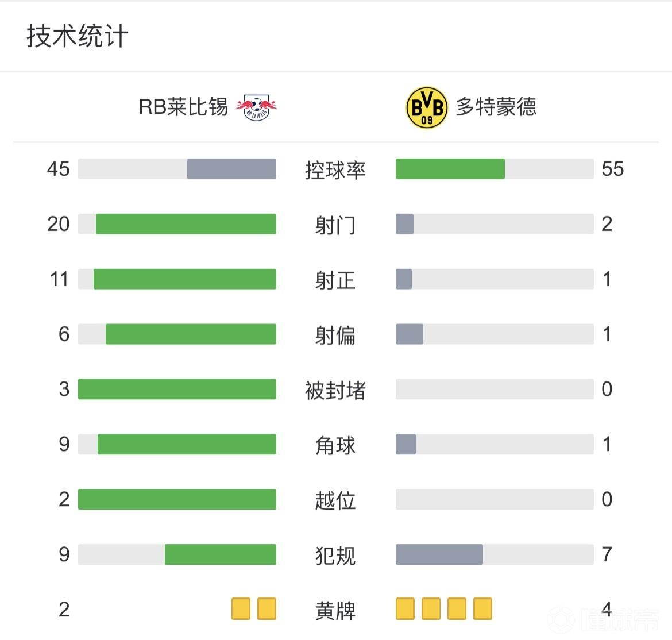The image size is (672, 640).
Task: Click the Borussia Dortmund BVB 09 logo
Action: [427, 107]
